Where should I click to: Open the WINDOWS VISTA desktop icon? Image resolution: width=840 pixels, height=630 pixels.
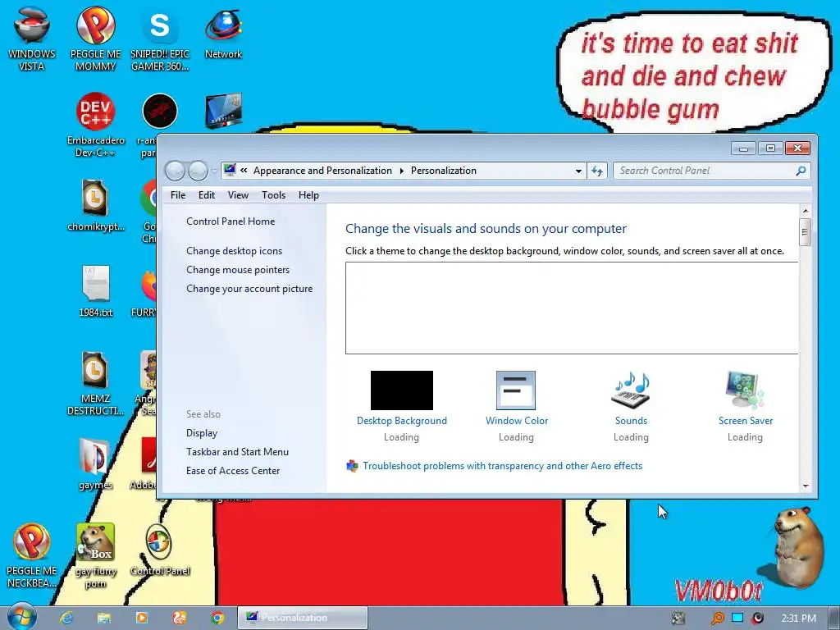point(32,39)
